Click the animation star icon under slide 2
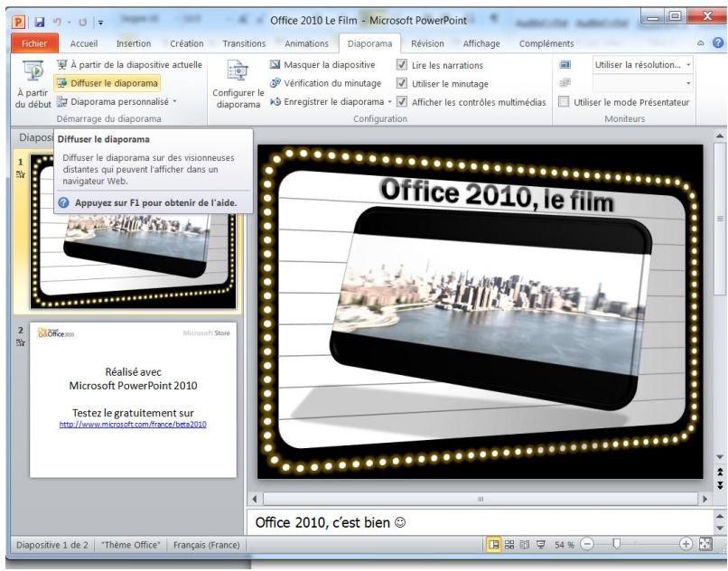This screenshot has width=728, height=571. (21, 343)
